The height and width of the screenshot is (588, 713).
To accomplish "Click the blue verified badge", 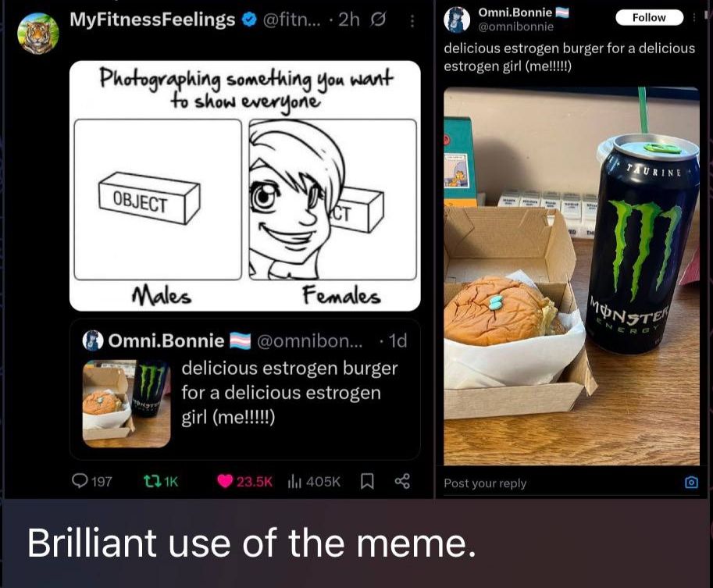I will tap(248, 20).
